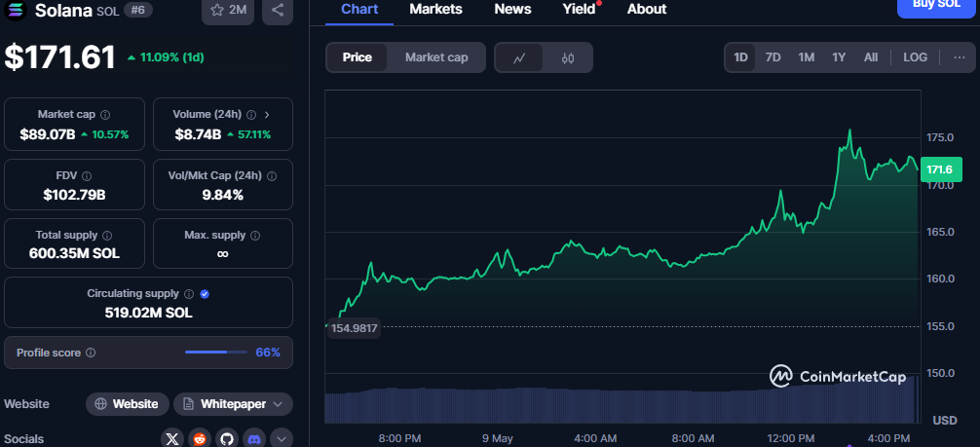The image size is (980, 447).
Task: Click the FDV info icon
Action: coord(87,176)
